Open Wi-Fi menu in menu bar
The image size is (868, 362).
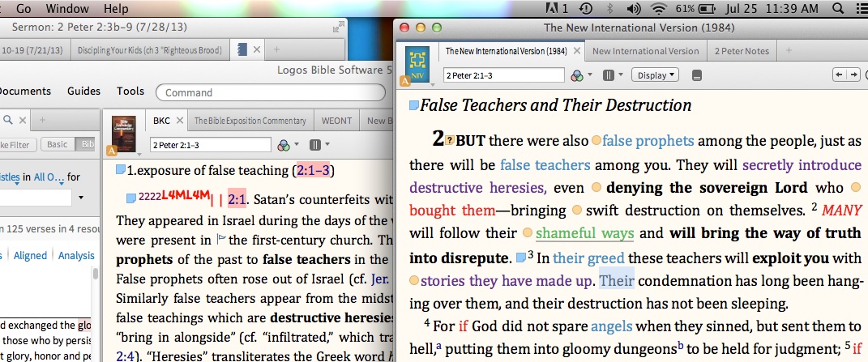(659, 8)
